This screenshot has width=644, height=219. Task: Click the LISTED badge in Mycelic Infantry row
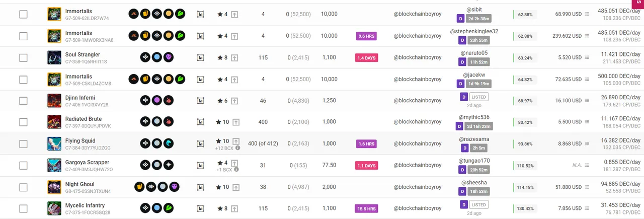click(x=479, y=205)
